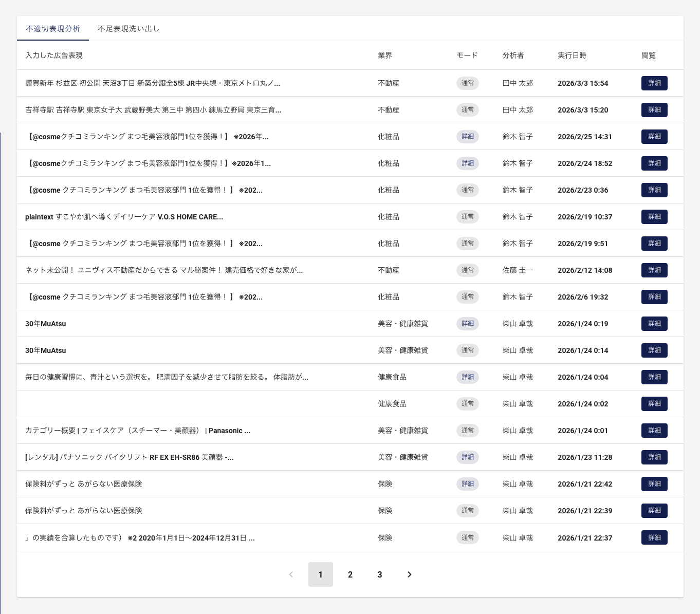
Task: Open 詳細 for the 謹賀新年 杉並区 real-estate entry
Action: 654,83
